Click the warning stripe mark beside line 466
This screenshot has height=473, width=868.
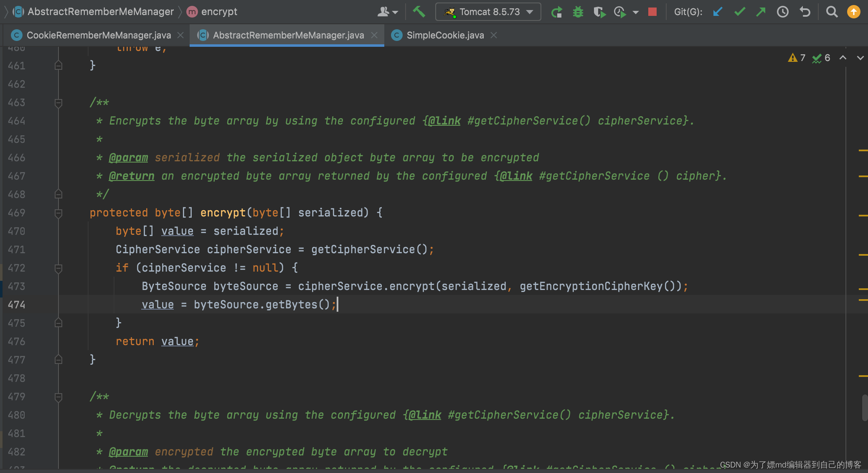coord(863,150)
